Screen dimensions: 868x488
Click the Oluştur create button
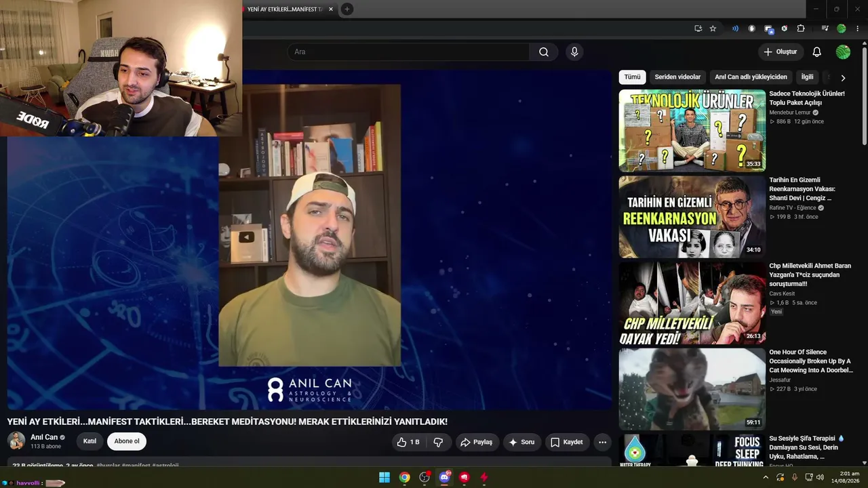(781, 52)
